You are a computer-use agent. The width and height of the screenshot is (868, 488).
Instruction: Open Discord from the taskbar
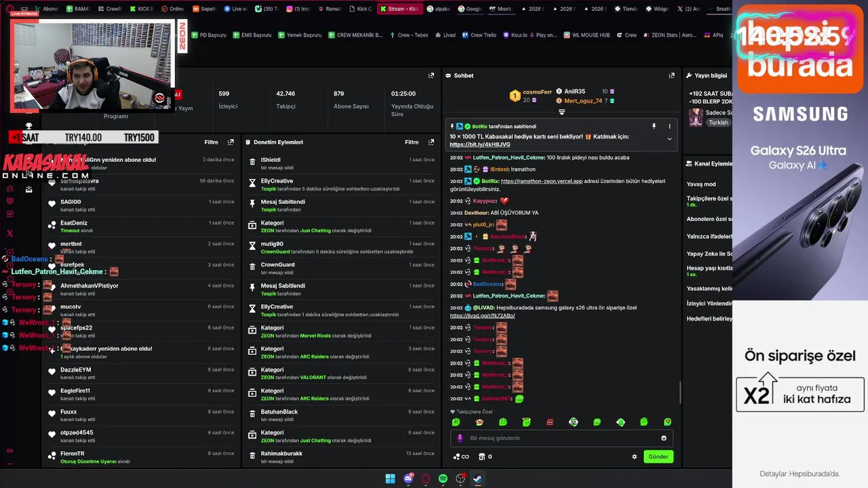coord(408,479)
